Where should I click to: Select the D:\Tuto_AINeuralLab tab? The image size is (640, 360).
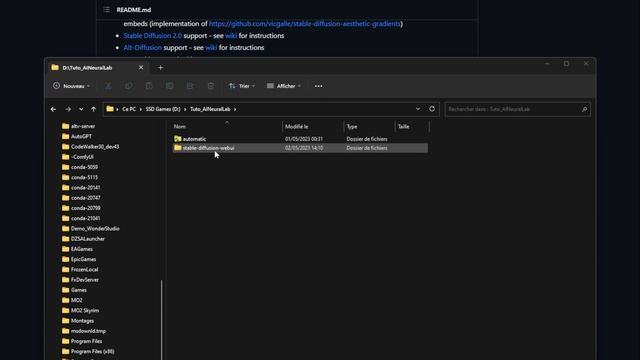(x=97, y=68)
